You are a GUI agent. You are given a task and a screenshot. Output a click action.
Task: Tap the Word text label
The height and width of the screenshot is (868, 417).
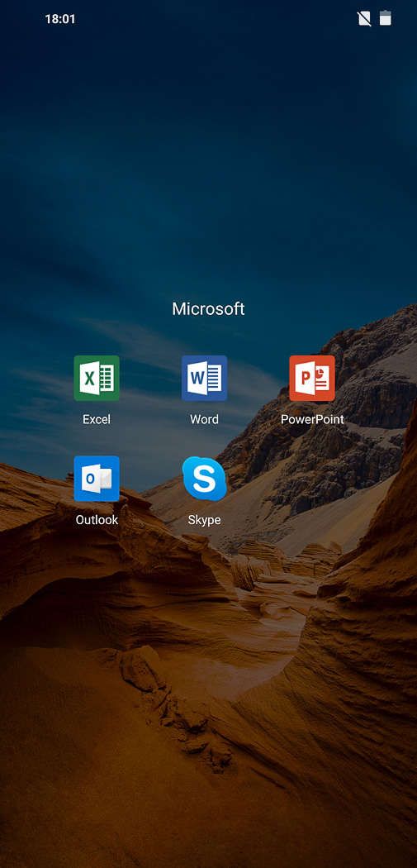click(204, 419)
